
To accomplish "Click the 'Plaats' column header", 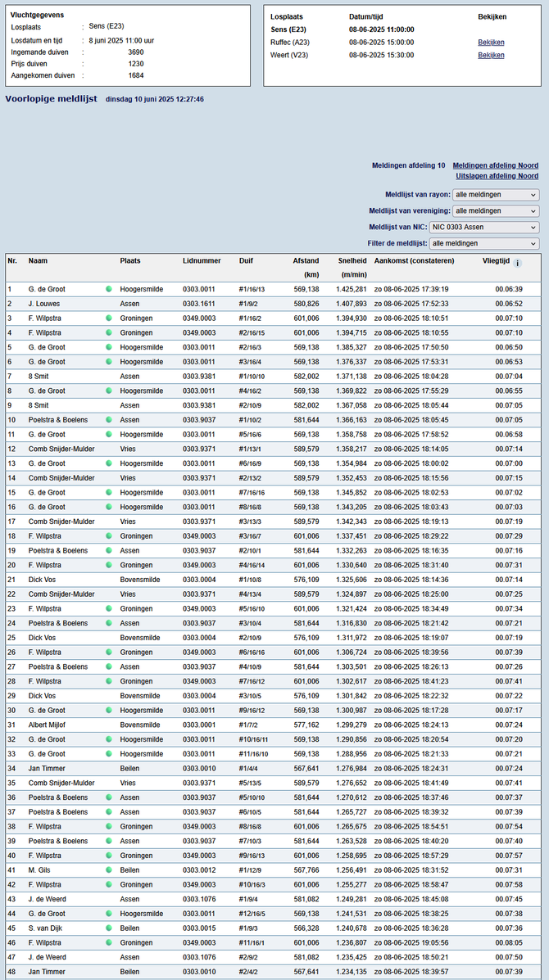I will pos(130,260).
